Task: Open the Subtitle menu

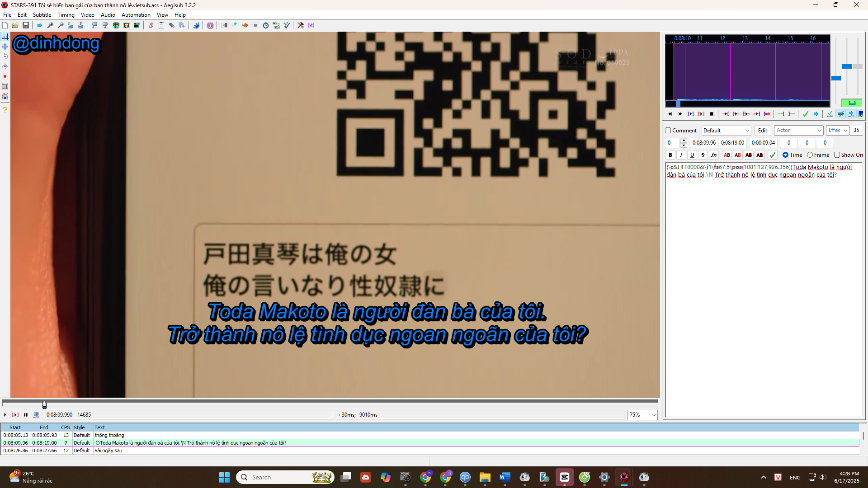Action: click(x=42, y=15)
